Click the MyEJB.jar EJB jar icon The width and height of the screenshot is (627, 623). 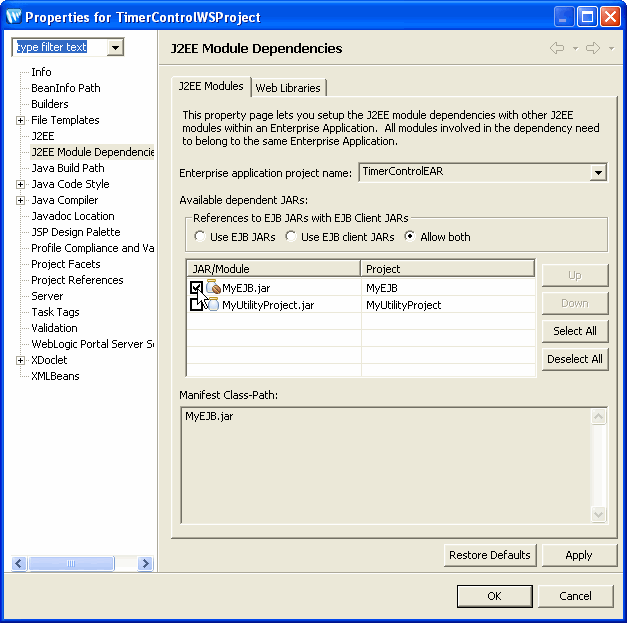point(213,287)
